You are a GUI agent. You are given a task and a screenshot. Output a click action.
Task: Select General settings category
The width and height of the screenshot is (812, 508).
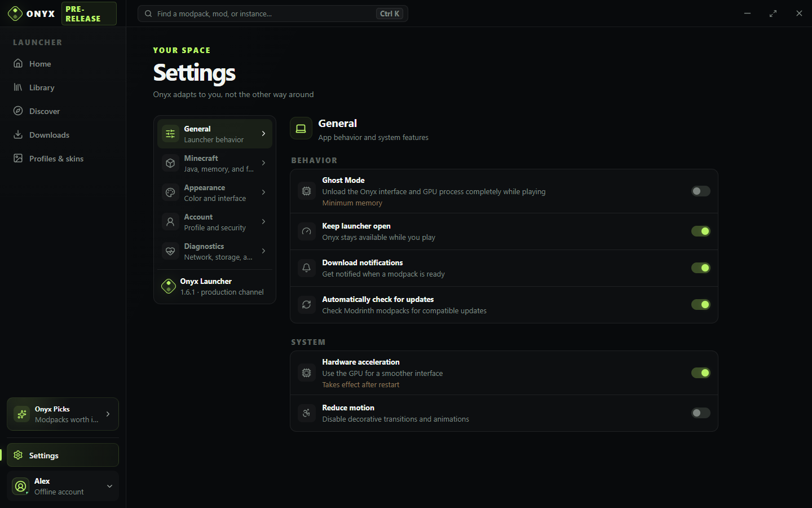(215, 134)
